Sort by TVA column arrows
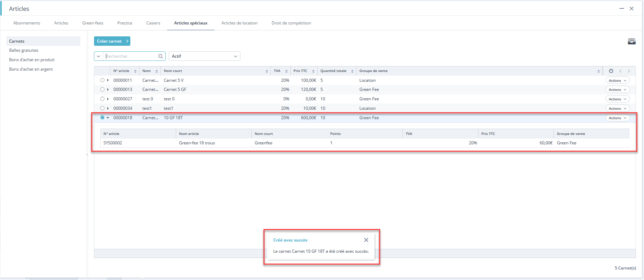The width and height of the screenshot is (644, 280). pyautogui.click(x=286, y=71)
